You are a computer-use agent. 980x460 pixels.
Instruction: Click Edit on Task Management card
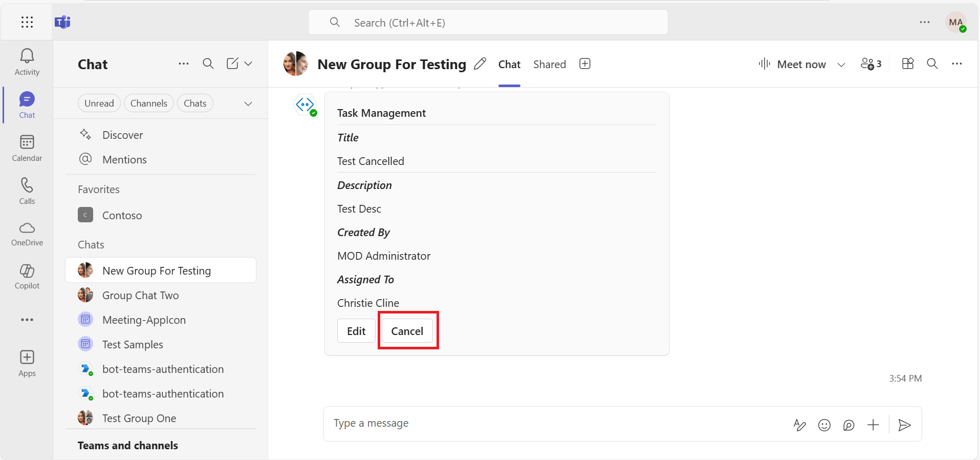[x=356, y=331]
